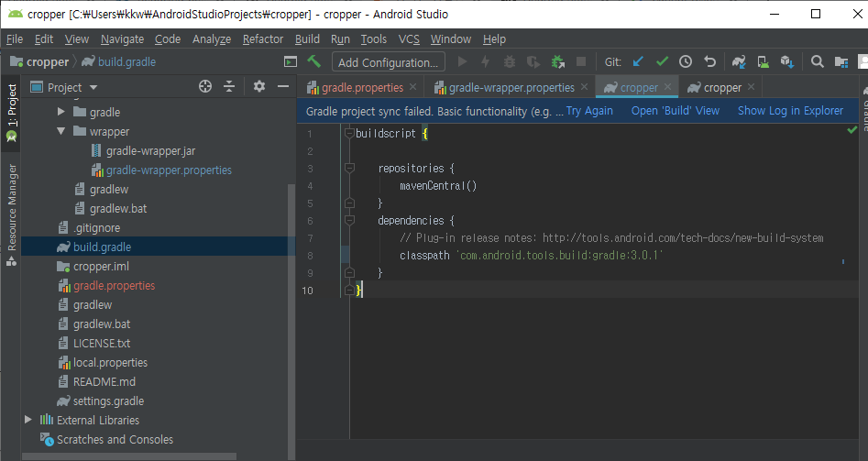Click the Git Commit checkmark icon
The height and width of the screenshot is (461, 868).
point(662,62)
